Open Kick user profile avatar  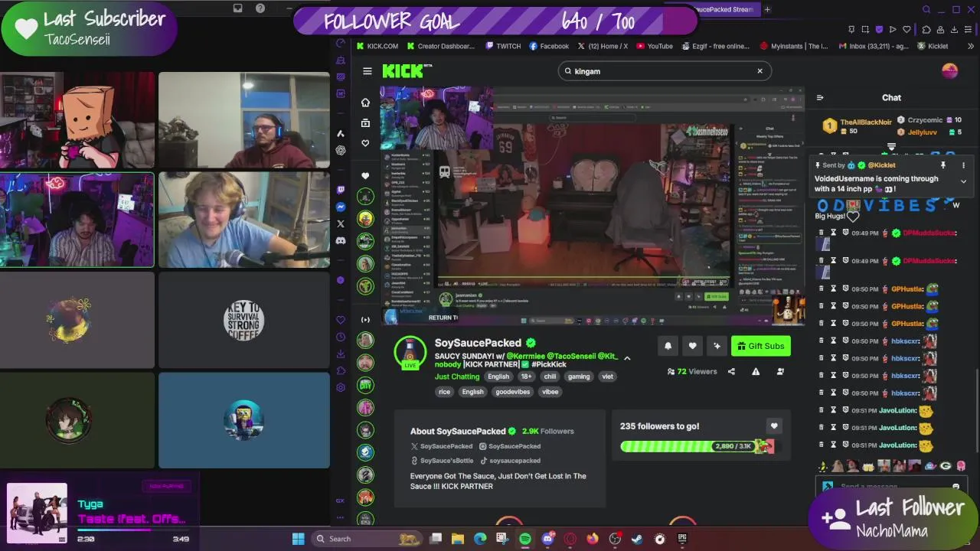pos(949,71)
